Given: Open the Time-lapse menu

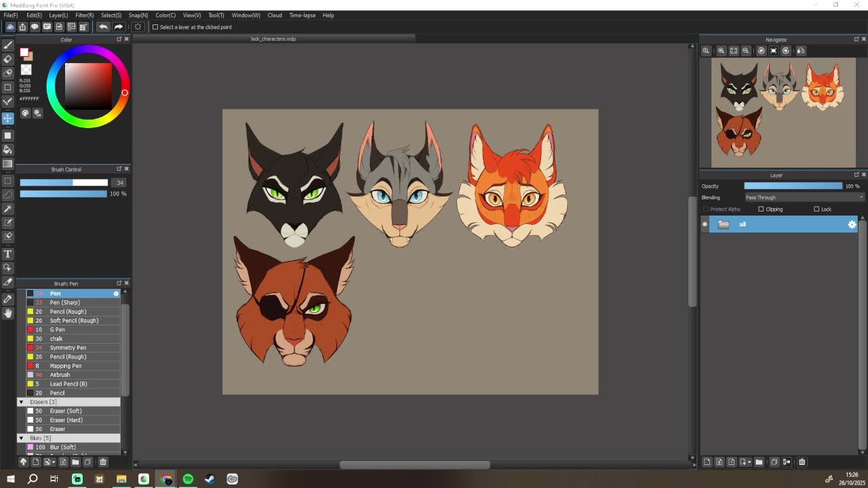Looking at the screenshot, I should [302, 15].
